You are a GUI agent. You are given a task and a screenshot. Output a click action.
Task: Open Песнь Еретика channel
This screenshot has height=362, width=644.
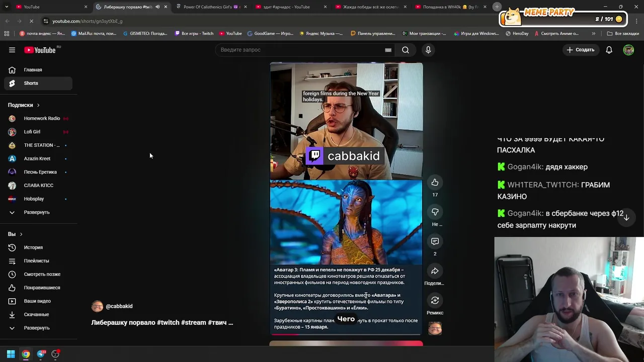coord(38,172)
